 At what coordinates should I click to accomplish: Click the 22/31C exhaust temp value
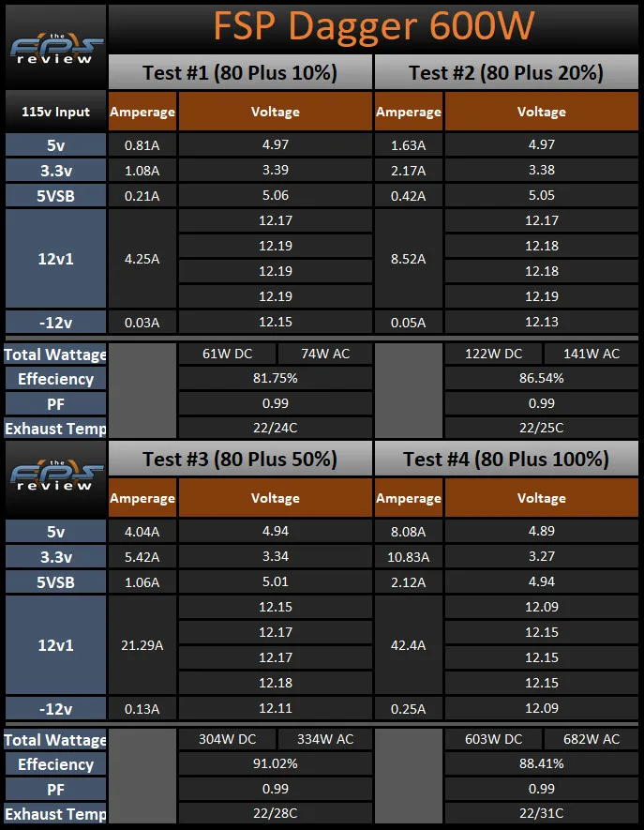[541, 813]
